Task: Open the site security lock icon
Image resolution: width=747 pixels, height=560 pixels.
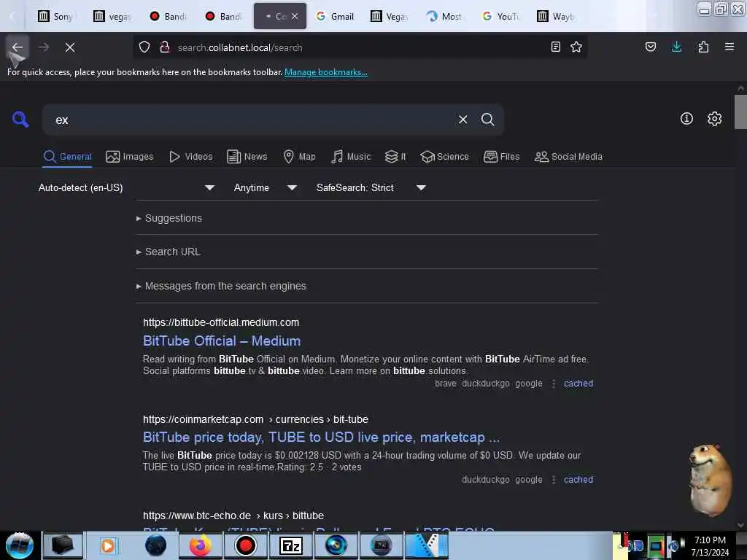Action: [165, 47]
